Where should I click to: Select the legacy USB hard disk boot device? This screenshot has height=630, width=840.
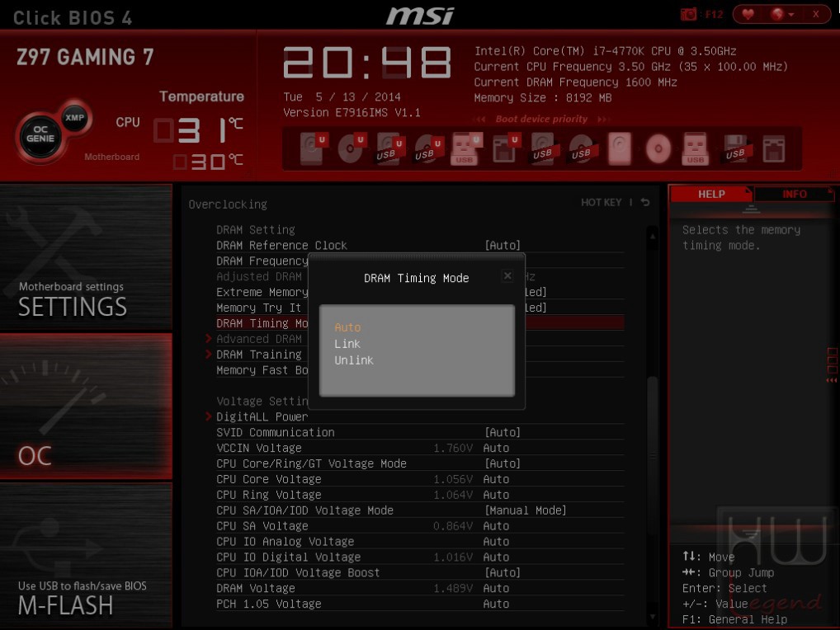coord(543,148)
